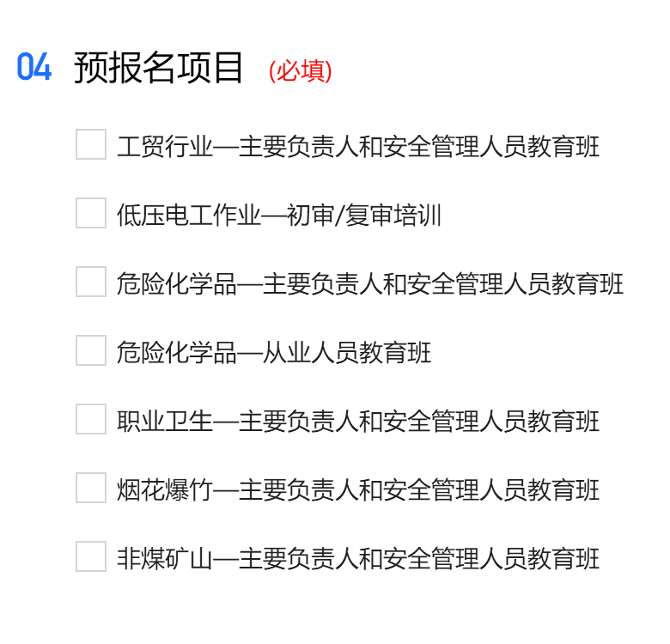This screenshot has height=644, width=670.
Task: Click the words 从业人员教育班 in the fourth option
Action: (347, 353)
